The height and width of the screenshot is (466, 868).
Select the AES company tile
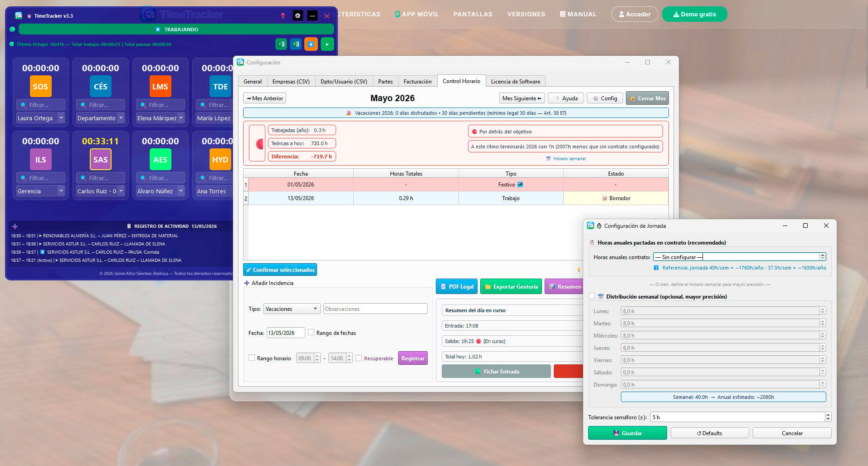(160, 159)
